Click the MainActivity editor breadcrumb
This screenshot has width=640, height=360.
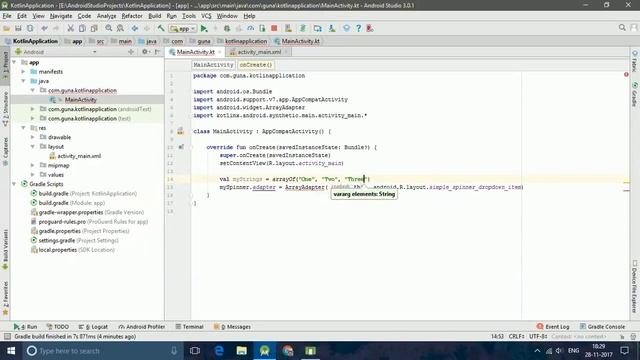point(213,65)
